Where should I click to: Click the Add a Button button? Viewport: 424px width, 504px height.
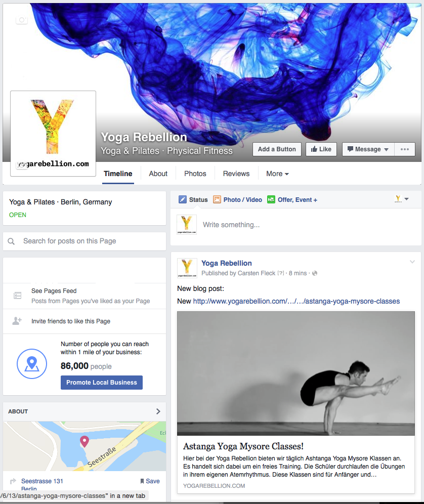[277, 149]
